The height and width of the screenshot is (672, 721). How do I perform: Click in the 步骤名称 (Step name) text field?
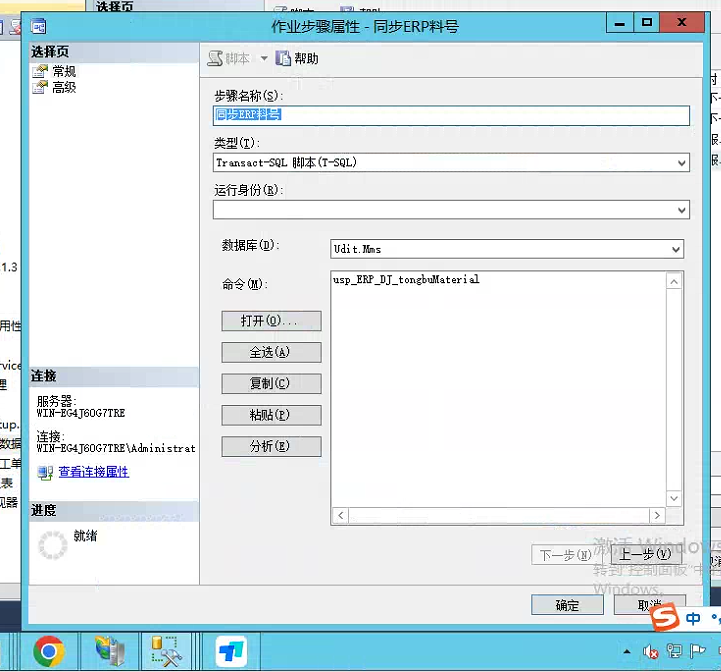450,116
